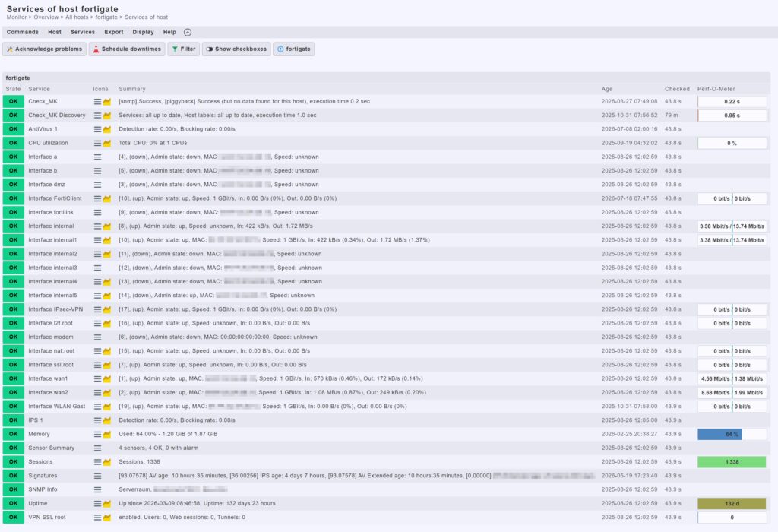Open graph icon for Interface internal4

[107, 282]
